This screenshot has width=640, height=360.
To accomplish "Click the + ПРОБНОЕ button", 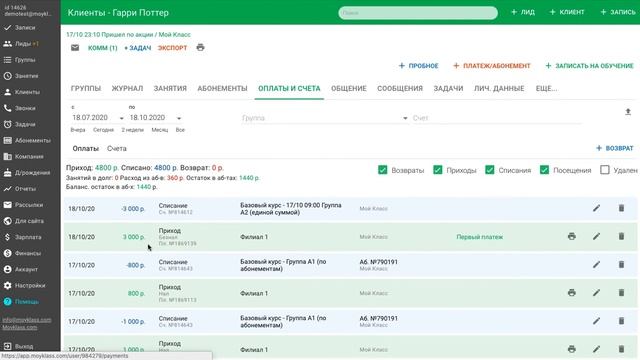I will click(x=418, y=66).
